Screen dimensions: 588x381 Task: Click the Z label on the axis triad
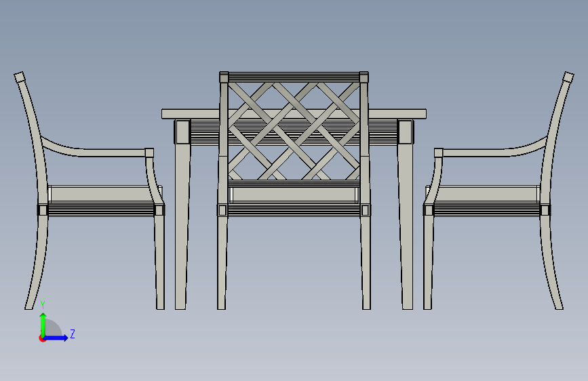73,334
